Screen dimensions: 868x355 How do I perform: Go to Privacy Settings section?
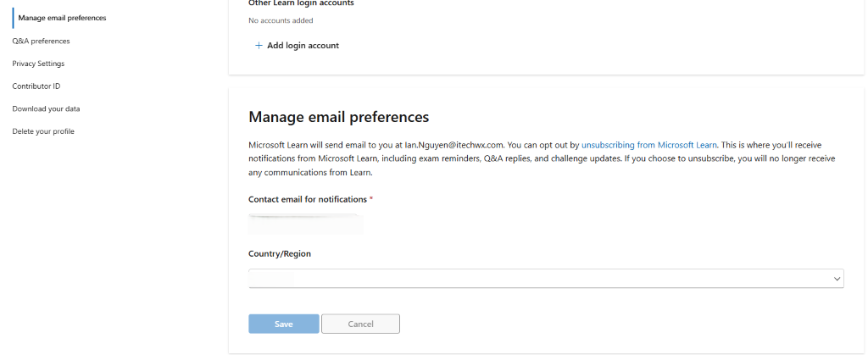(38, 64)
